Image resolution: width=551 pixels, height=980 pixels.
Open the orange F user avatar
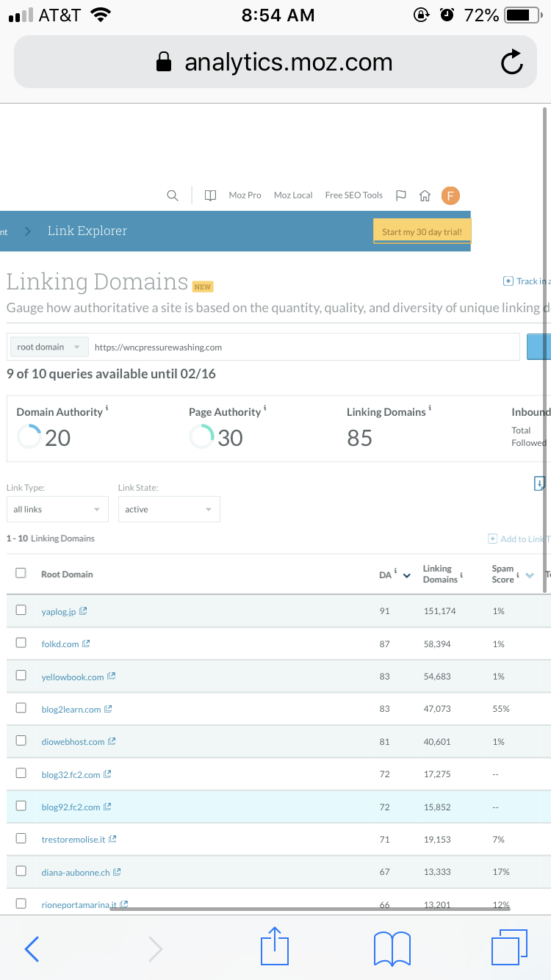click(x=450, y=195)
